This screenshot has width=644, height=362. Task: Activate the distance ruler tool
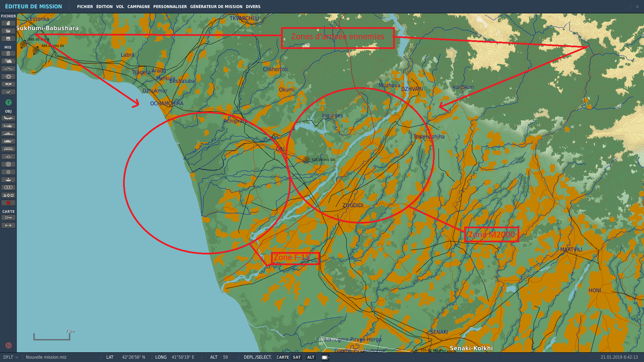point(8,225)
